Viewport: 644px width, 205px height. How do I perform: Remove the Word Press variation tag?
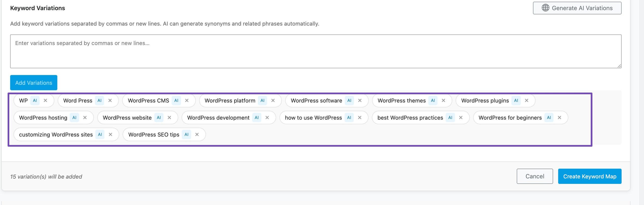(x=110, y=100)
